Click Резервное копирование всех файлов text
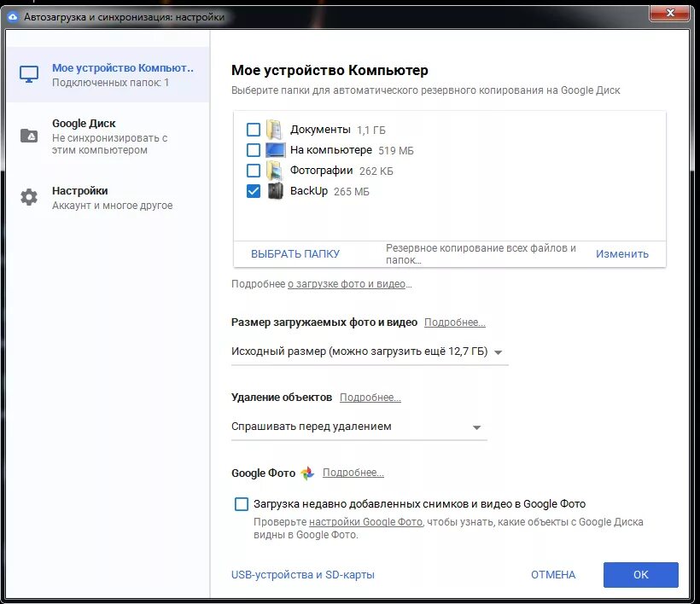This screenshot has width=700, height=604. pos(481,254)
